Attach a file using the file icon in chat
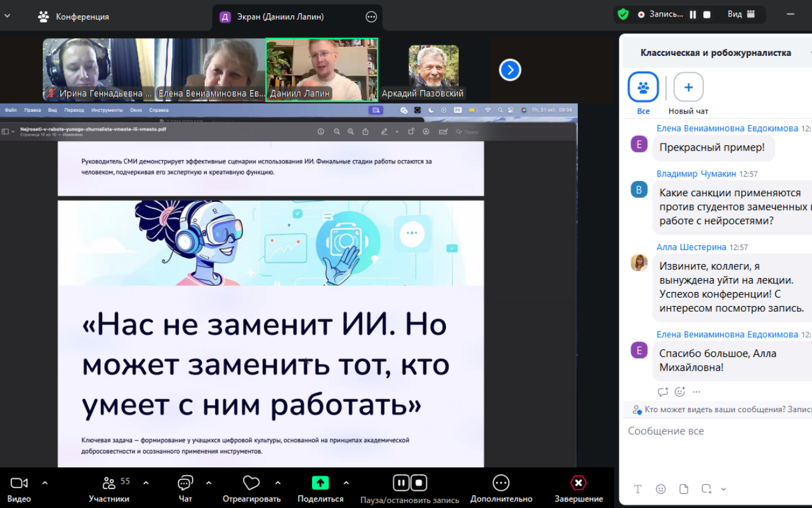 coord(684,489)
